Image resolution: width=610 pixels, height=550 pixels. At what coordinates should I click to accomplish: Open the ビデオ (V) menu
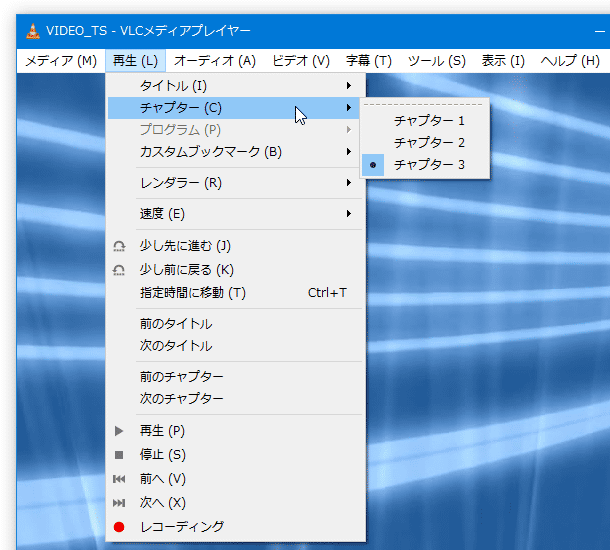[301, 61]
